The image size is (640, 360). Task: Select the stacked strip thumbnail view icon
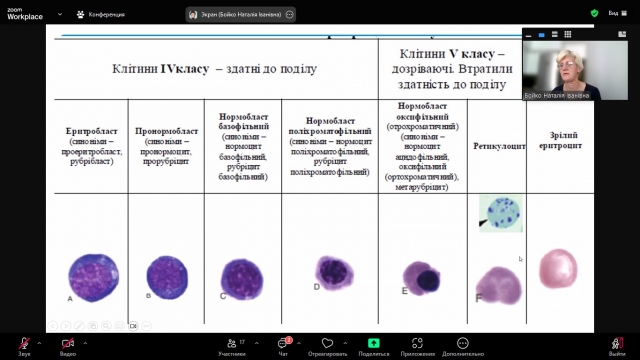(555, 35)
